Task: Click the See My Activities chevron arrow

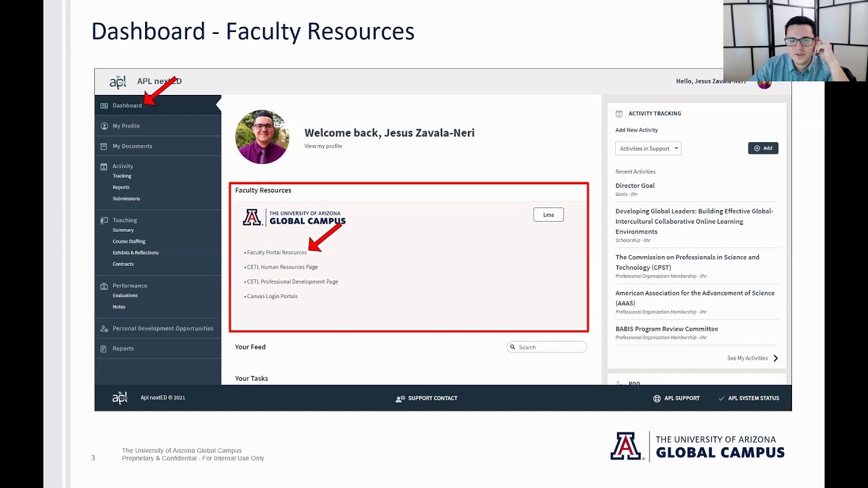Action: coord(775,358)
